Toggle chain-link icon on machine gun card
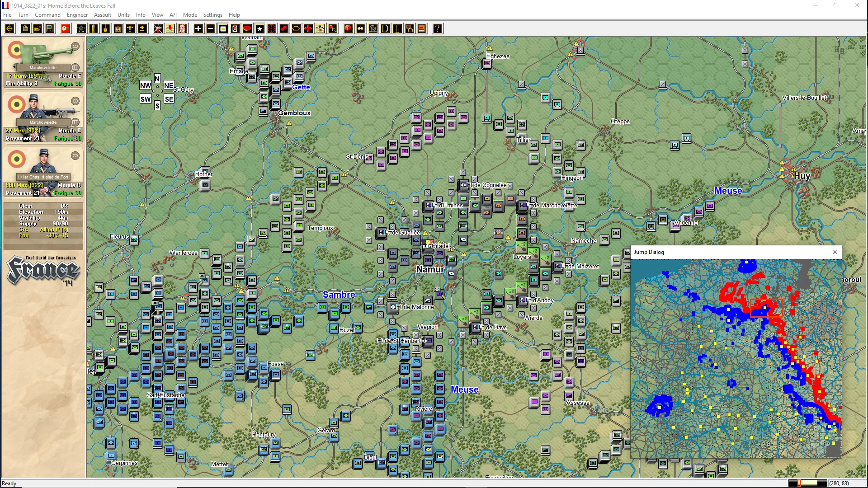This screenshot has height=488, width=868. click(x=75, y=101)
